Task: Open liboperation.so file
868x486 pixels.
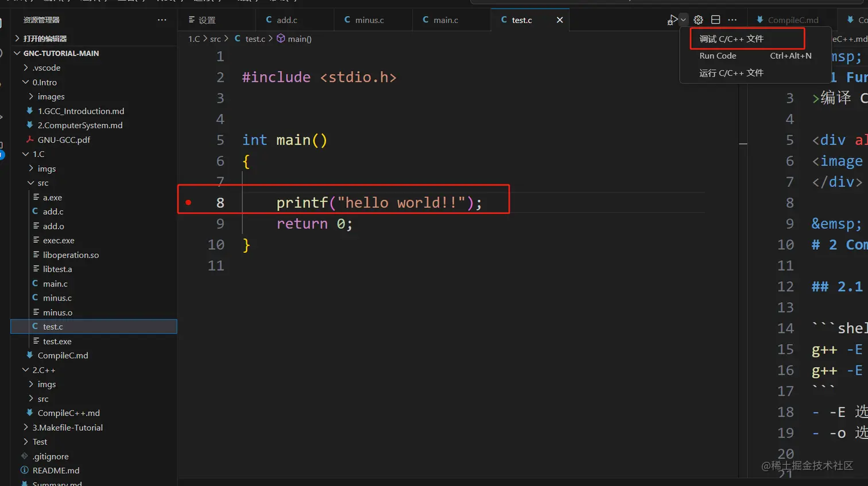Action: pyautogui.click(x=94, y=254)
